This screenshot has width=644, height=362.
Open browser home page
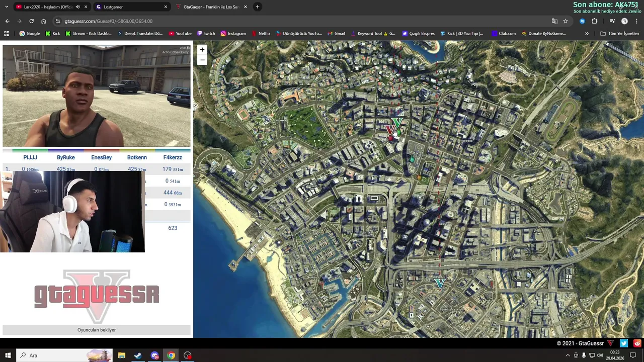click(43, 21)
